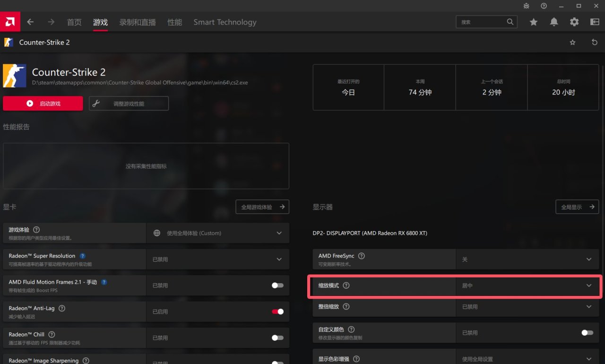Disable the Radeon Anti-Lag toggle
The width and height of the screenshot is (605, 364).
coord(277,312)
